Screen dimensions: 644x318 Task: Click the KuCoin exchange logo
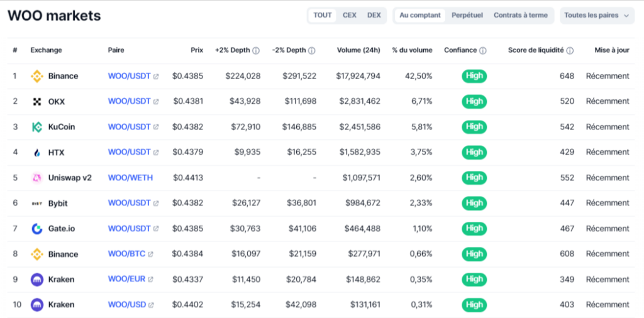tap(36, 127)
